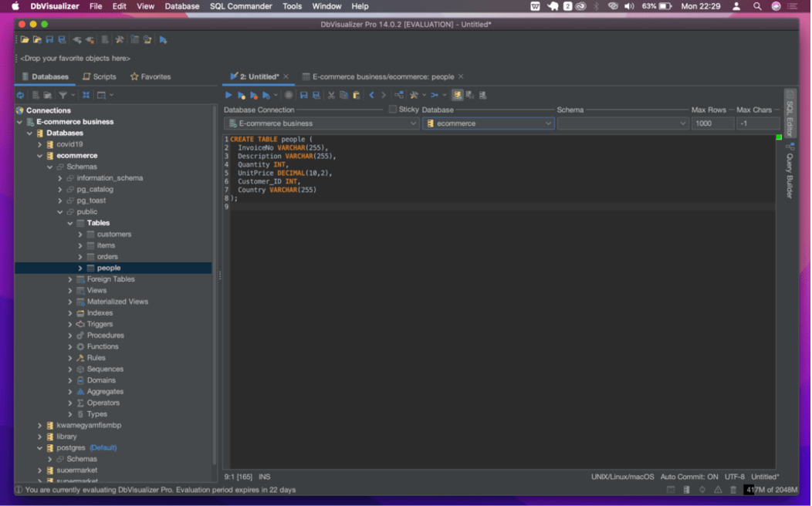Click the Copy icon in the editor toolbar

(x=343, y=95)
